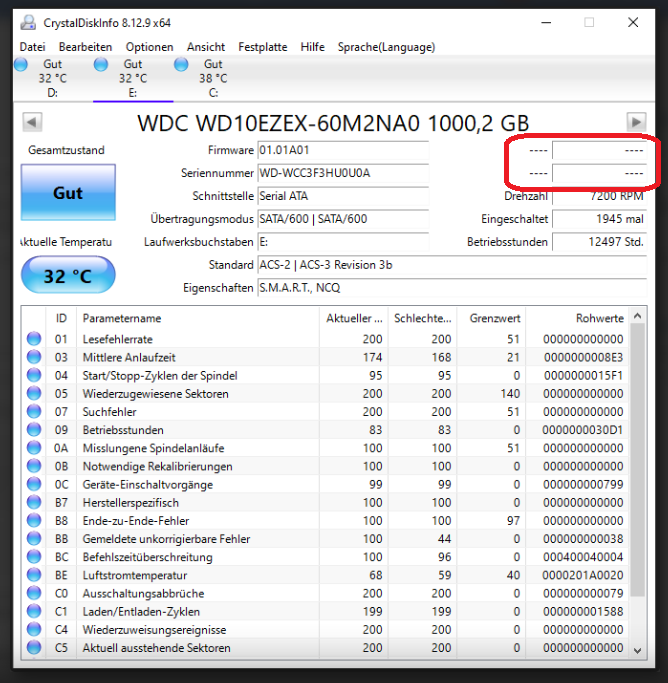The width and height of the screenshot is (668, 683).
Task: Select drive E: tab
Action: click(133, 78)
